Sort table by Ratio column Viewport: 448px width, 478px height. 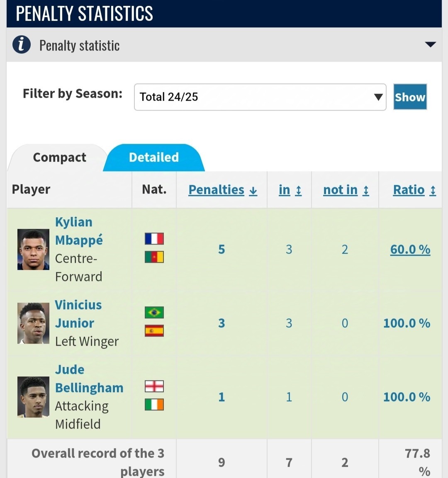pos(414,190)
